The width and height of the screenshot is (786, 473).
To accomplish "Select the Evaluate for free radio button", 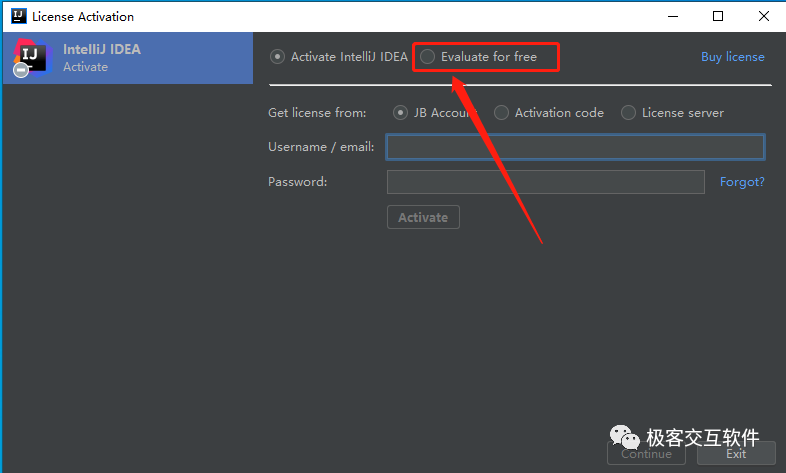I will (428, 57).
